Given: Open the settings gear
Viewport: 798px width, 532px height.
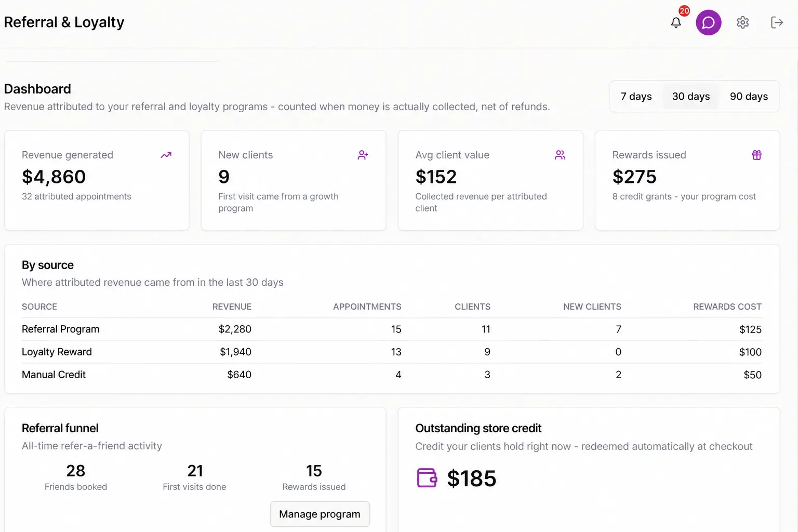Looking at the screenshot, I should point(743,22).
